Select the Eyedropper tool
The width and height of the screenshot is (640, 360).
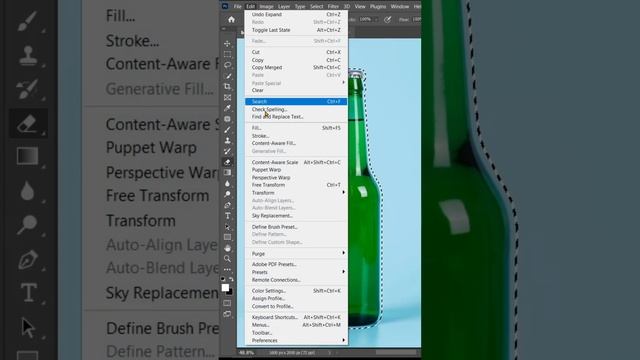point(227,108)
